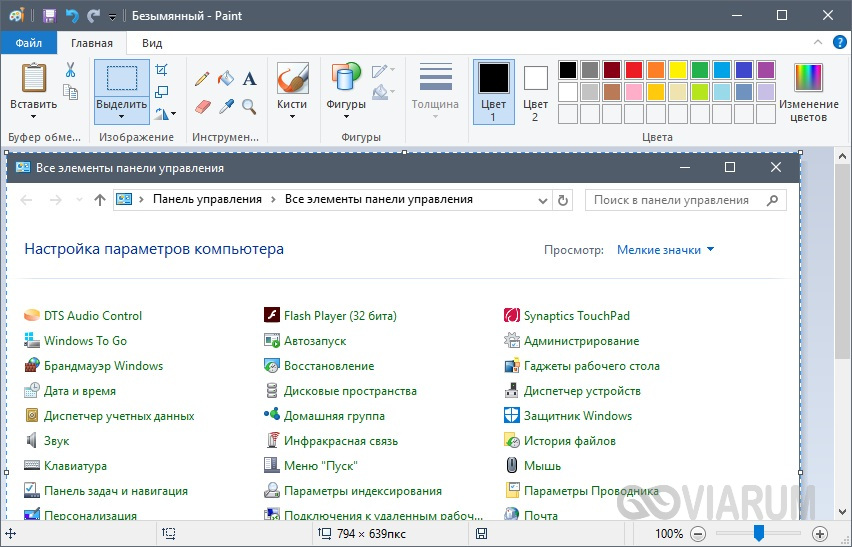Pick the purple color swatch
This screenshot has width=852, height=547.
[766, 70]
